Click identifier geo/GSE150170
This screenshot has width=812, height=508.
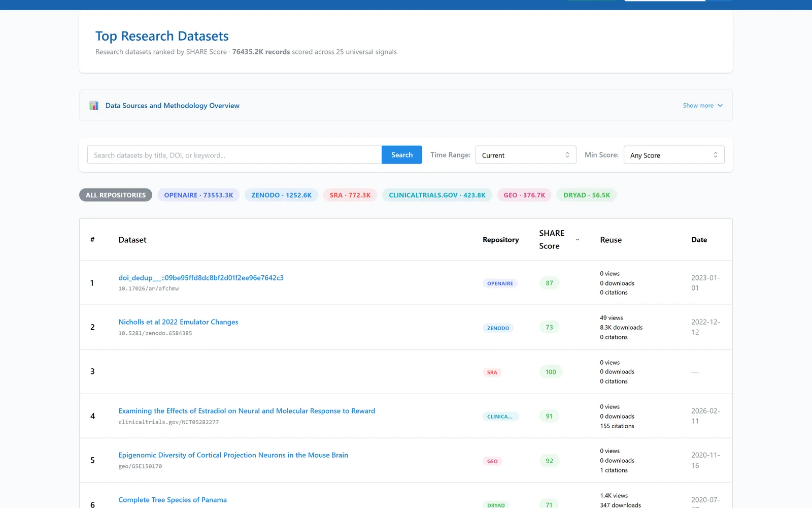pos(140,466)
